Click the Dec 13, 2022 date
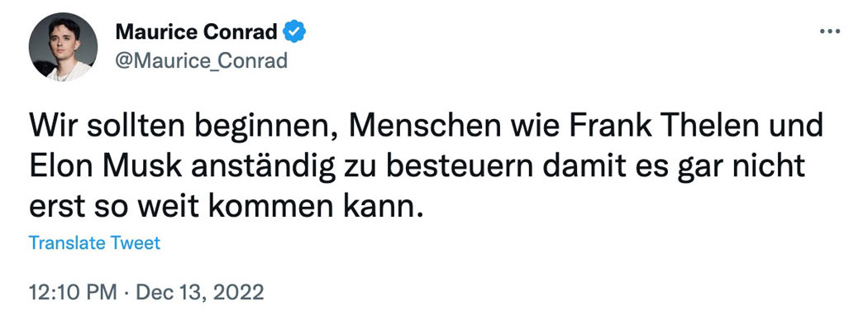 click(200, 292)
